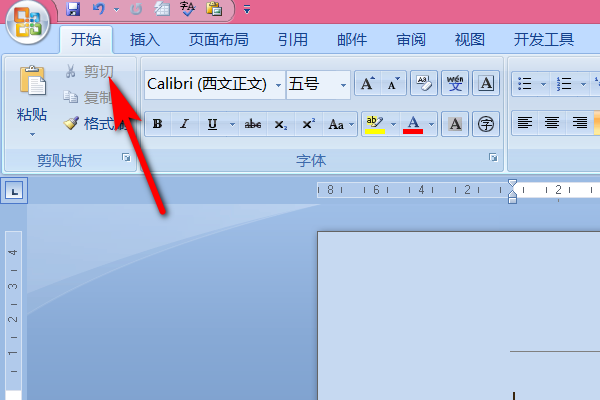Viewport: 600px width, 400px height.
Task: Apply yellow text highlight color
Action: tap(375, 124)
